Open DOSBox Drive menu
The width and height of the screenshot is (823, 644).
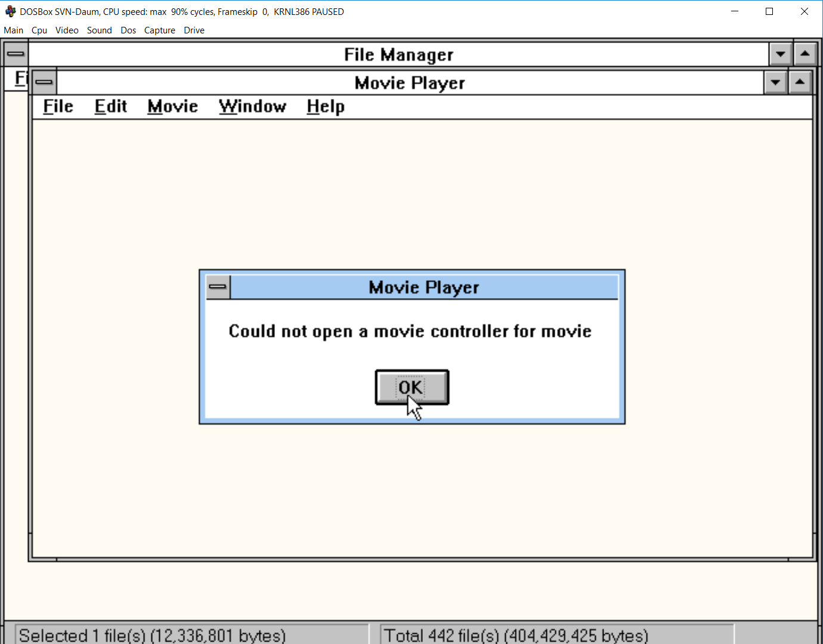coord(194,30)
